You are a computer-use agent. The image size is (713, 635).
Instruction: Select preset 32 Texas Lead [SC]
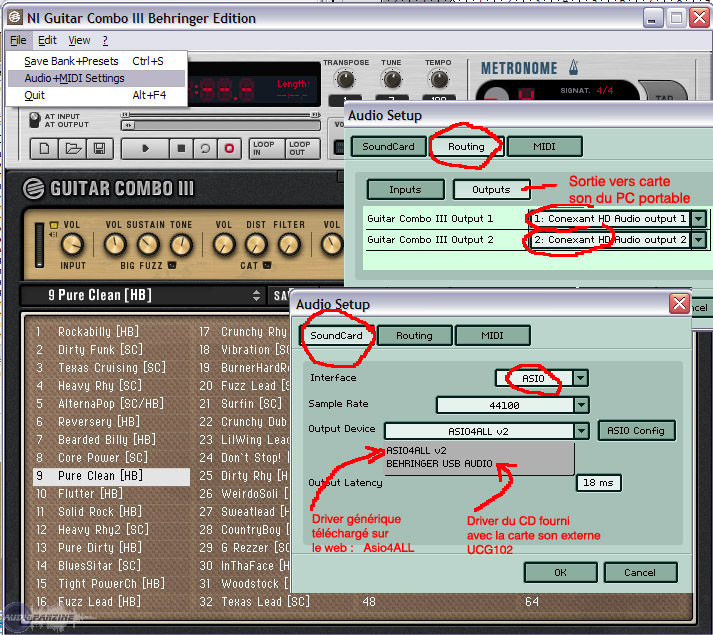click(x=255, y=602)
